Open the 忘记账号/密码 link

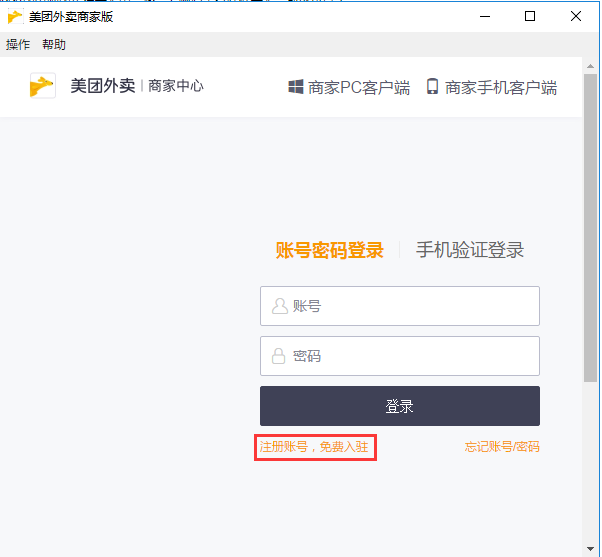pyautogui.click(x=502, y=447)
